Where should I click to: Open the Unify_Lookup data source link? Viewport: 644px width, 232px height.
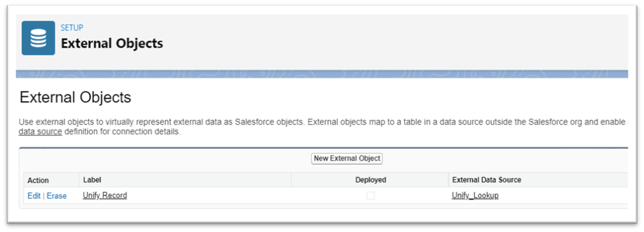tap(475, 195)
